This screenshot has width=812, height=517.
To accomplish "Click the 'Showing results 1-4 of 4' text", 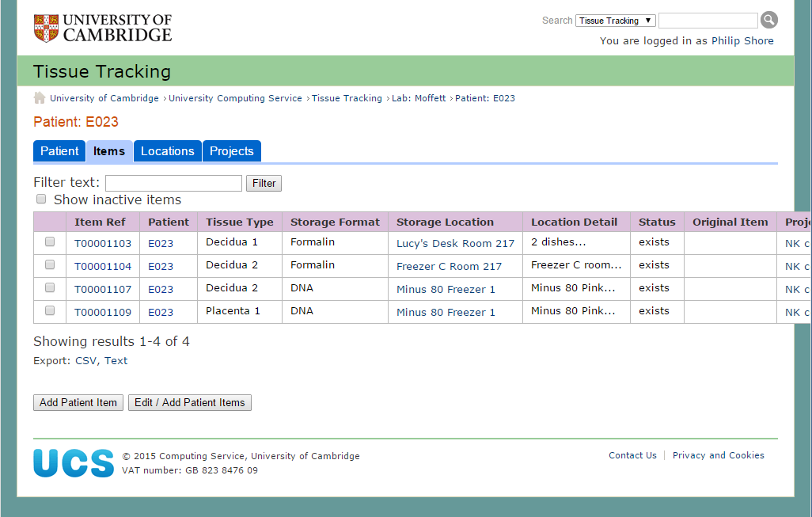I will tap(112, 341).
